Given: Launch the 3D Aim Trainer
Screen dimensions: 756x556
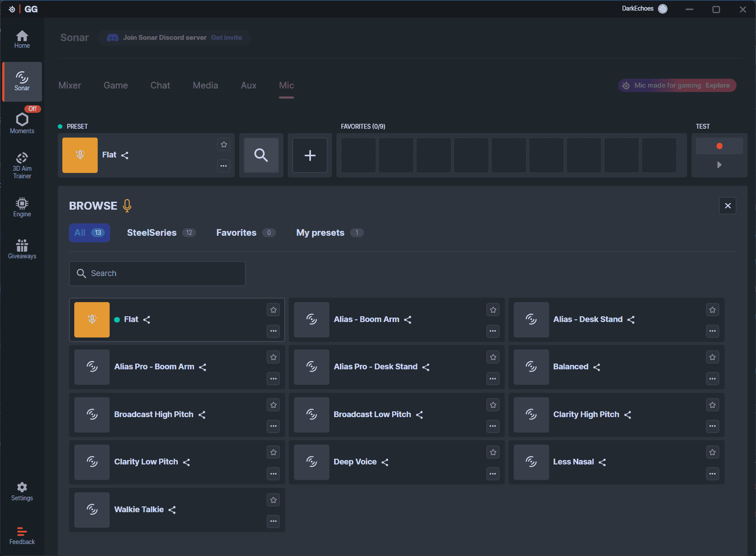Looking at the screenshot, I should pos(22,165).
